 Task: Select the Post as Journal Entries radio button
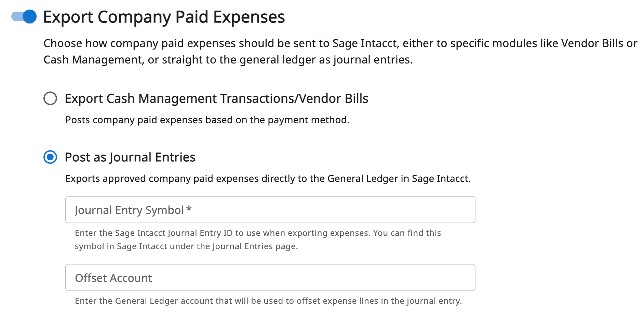(50, 157)
